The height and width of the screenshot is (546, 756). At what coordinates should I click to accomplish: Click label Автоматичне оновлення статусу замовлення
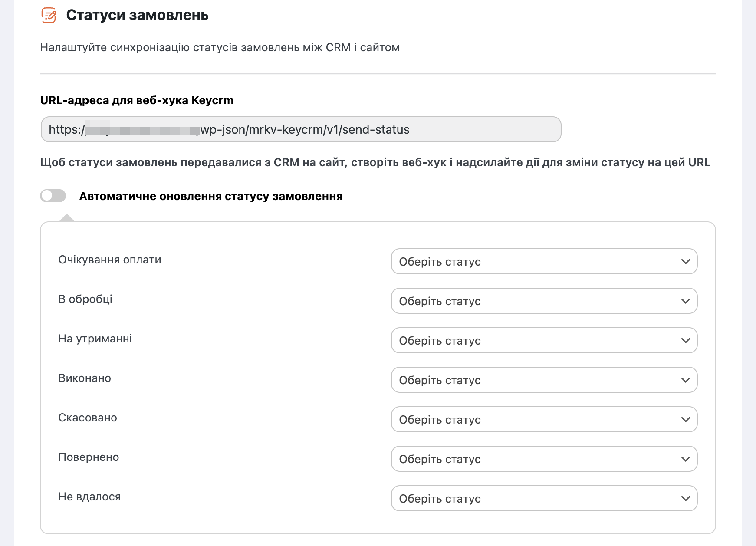tap(210, 196)
